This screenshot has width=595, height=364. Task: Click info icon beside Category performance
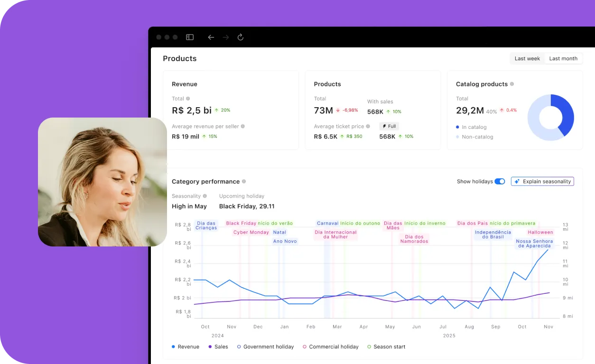coord(244,182)
